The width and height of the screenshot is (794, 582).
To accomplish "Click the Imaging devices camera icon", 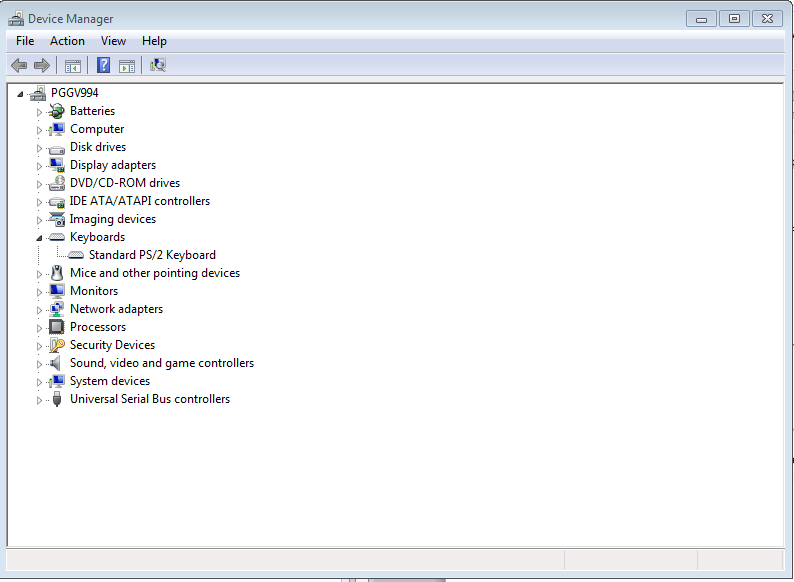I will 57,219.
